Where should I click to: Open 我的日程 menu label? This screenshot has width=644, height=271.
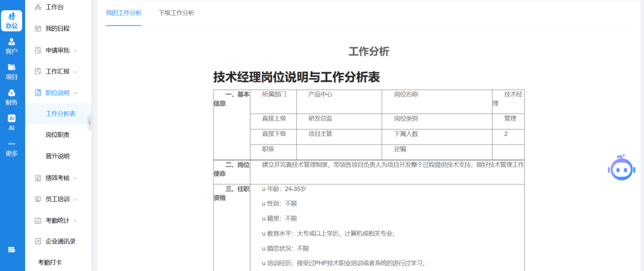coord(57,29)
